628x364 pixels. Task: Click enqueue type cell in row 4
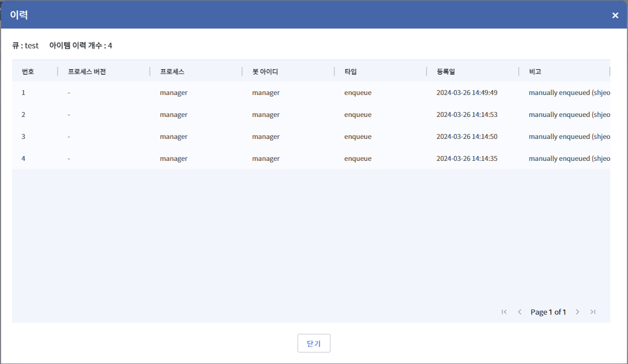point(358,159)
